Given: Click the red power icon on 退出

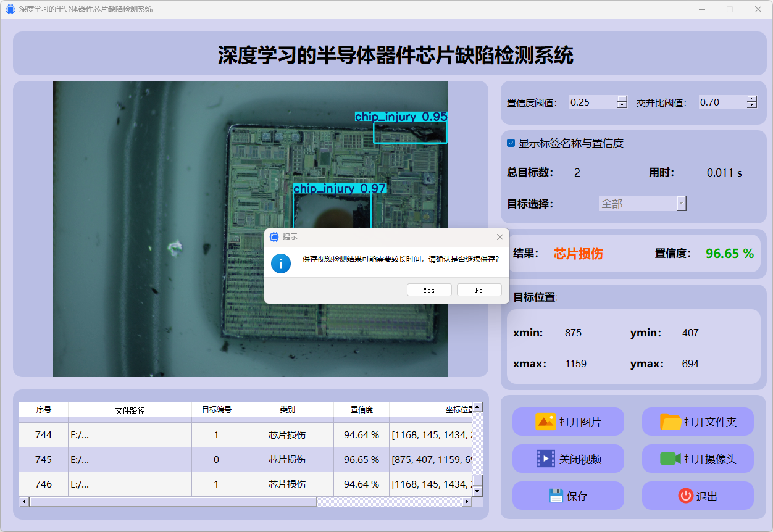Looking at the screenshot, I should tap(685, 496).
